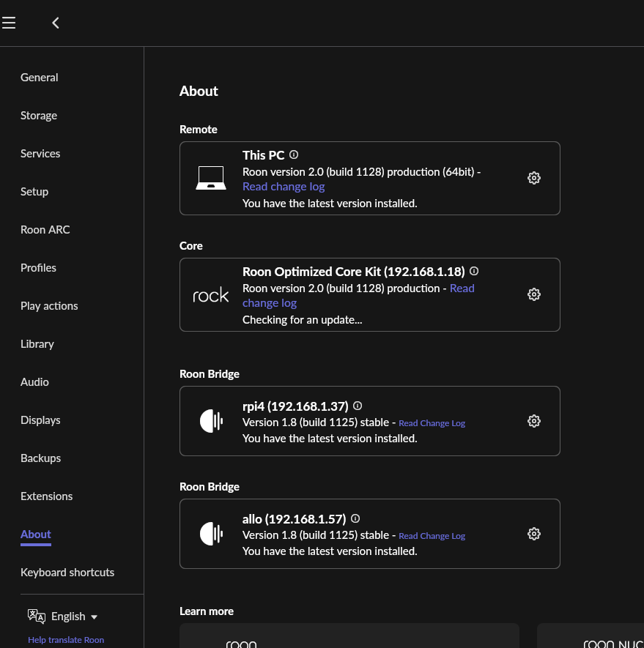Image resolution: width=644 pixels, height=648 pixels.
Task: Open Setup settings tab
Action: (34, 192)
